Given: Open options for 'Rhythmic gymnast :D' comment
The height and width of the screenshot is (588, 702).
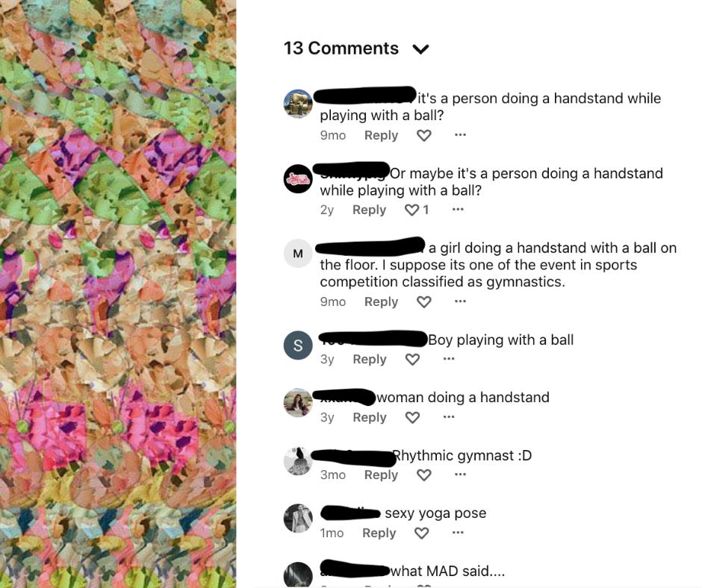Looking at the screenshot, I should click(460, 474).
